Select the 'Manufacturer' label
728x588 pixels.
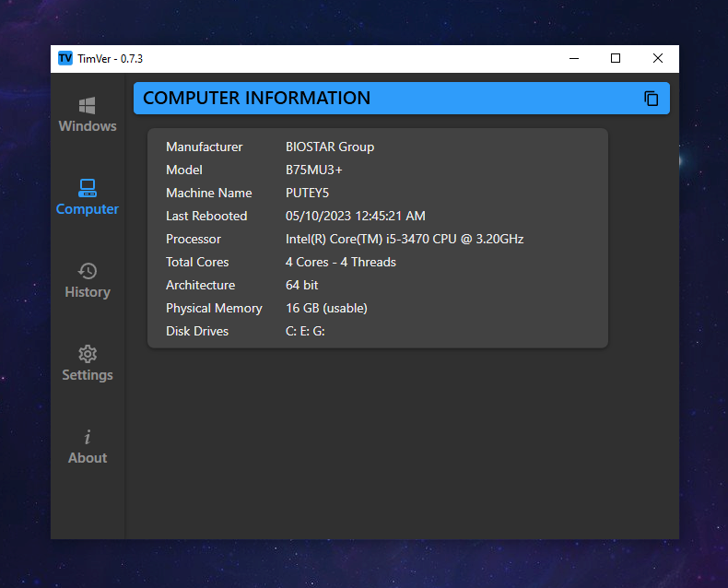(205, 147)
